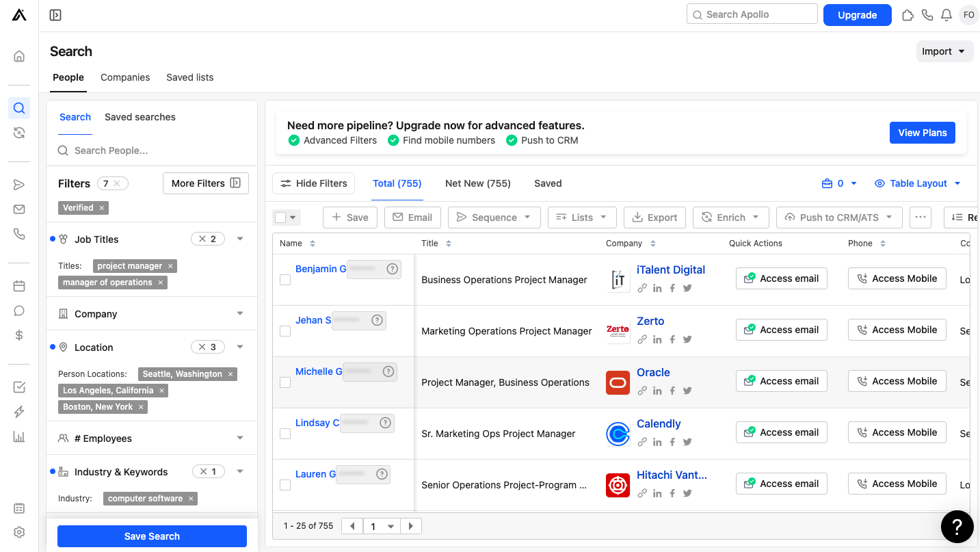Click the Save Search button
The width and height of the screenshot is (980, 552).
click(152, 536)
